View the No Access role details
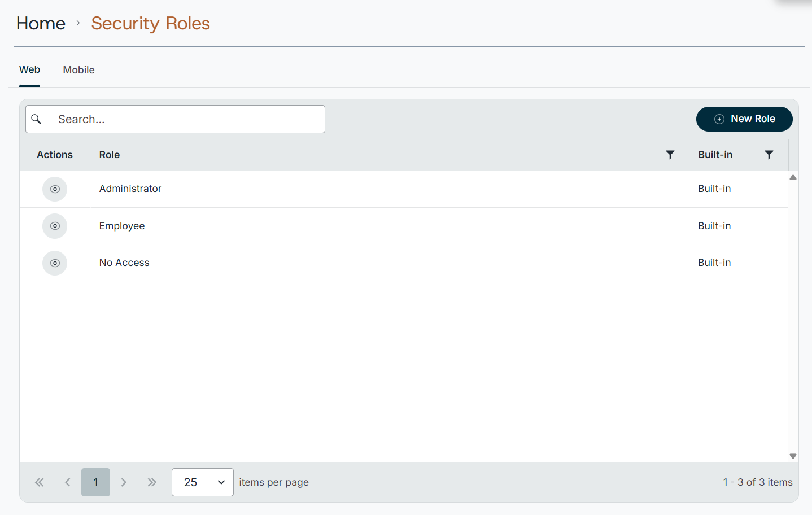This screenshot has width=812, height=515. (x=55, y=263)
